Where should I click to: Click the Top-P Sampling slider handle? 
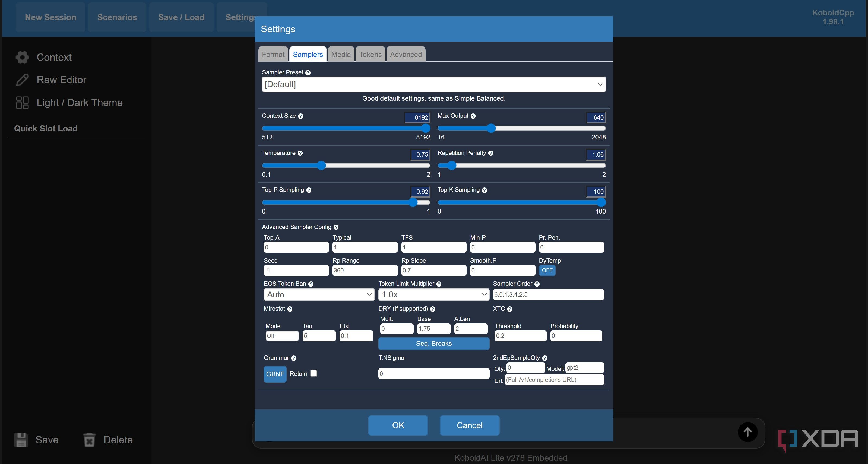point(413,202)
